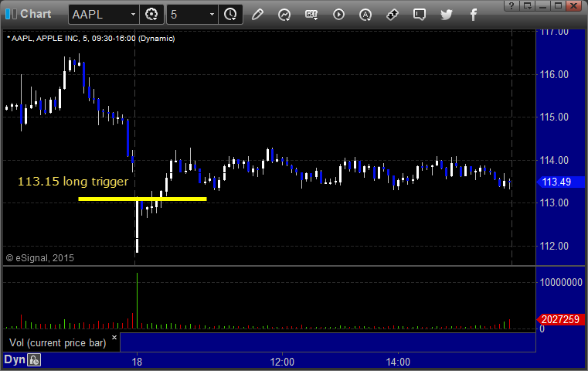Expand the 5 interval dropdown

click(212, 15)
